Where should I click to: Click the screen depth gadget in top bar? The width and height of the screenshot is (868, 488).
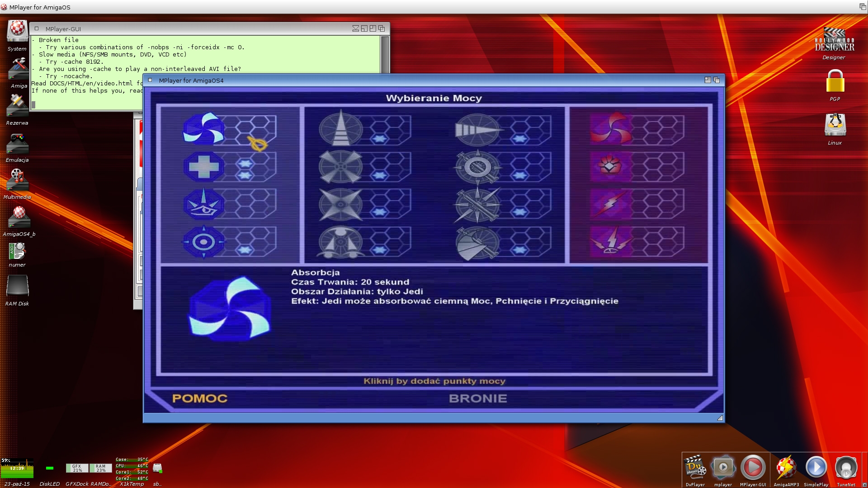tap(863, 6)
